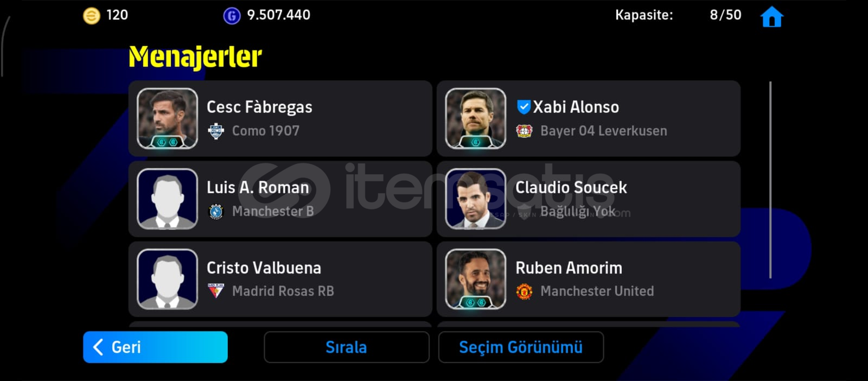Tap the Madrid Rosas RB club badge
This screenshot has width=868, height=381.
coord(216,291)
